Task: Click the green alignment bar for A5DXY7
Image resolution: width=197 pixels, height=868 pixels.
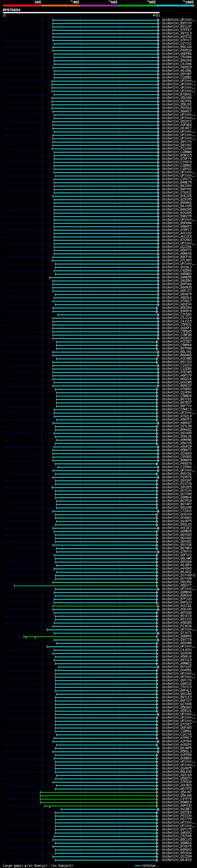Action: click(86, 586)
